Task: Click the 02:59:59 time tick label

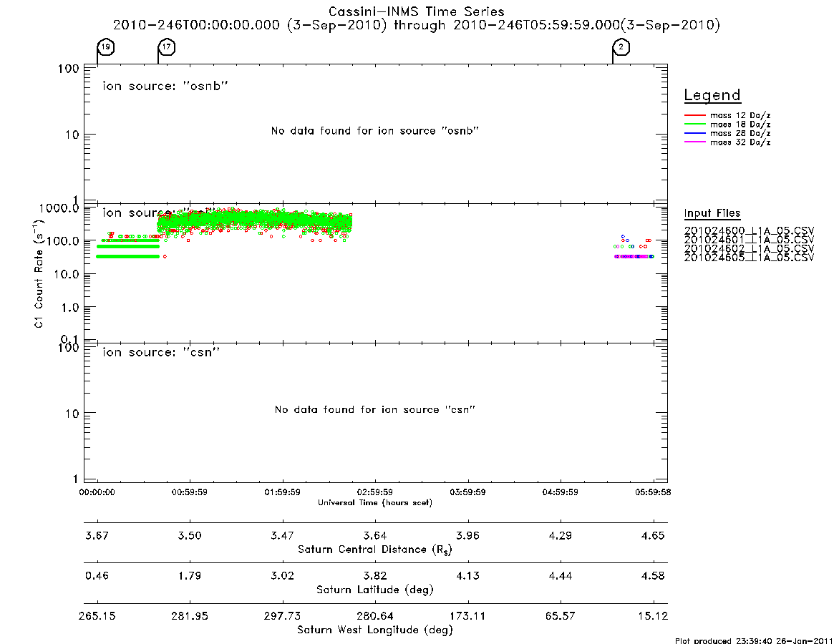Action: [375, 492]
